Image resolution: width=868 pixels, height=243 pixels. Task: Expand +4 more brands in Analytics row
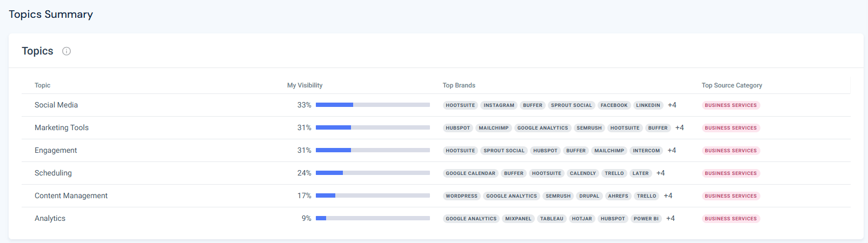click(x=671, y=219)
